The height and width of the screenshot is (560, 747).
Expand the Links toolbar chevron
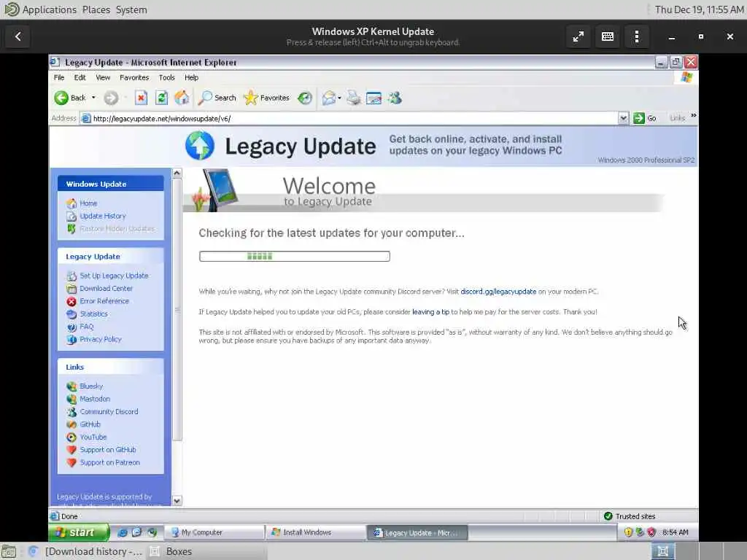pyautogui.click(x=694, y=116)
